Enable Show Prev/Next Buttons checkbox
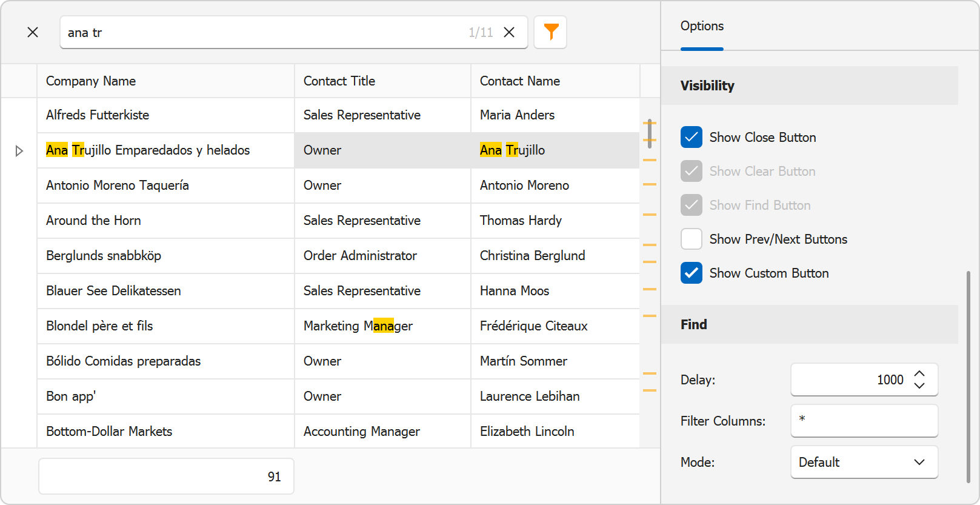This screenshot has height=505, width=980. pyautogui.click(x=692, y=239)
